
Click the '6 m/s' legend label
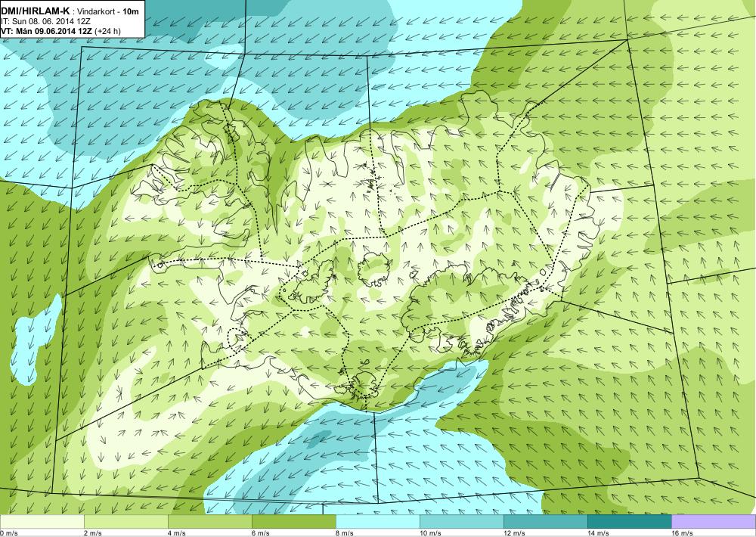coord(260,533)
